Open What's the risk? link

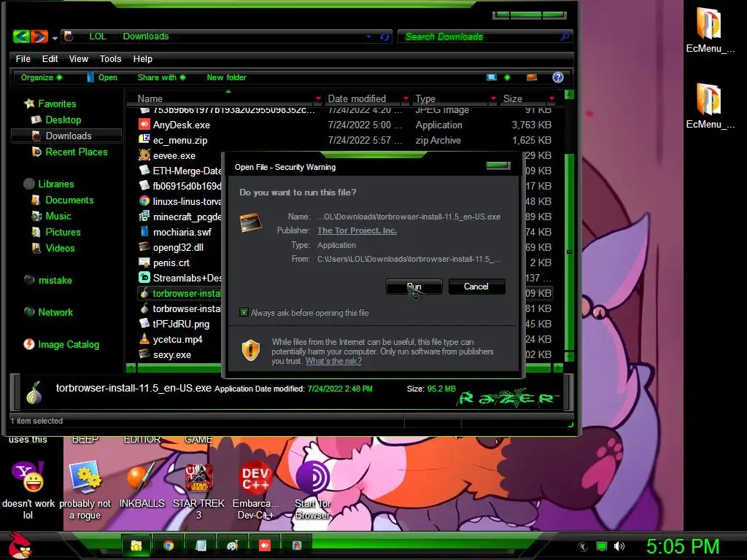333,361
